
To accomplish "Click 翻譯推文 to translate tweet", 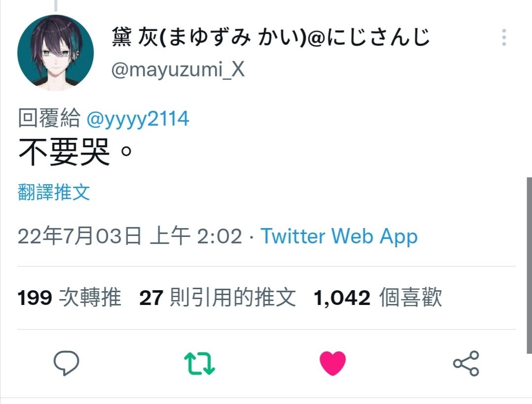I will tap(54, 192).
